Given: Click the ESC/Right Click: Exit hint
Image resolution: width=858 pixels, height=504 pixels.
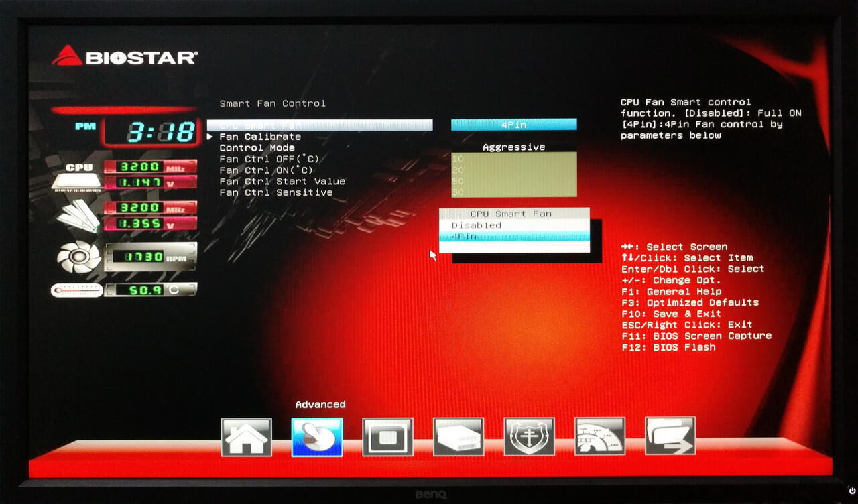Looking at the screenshot, I should (687, 325).
